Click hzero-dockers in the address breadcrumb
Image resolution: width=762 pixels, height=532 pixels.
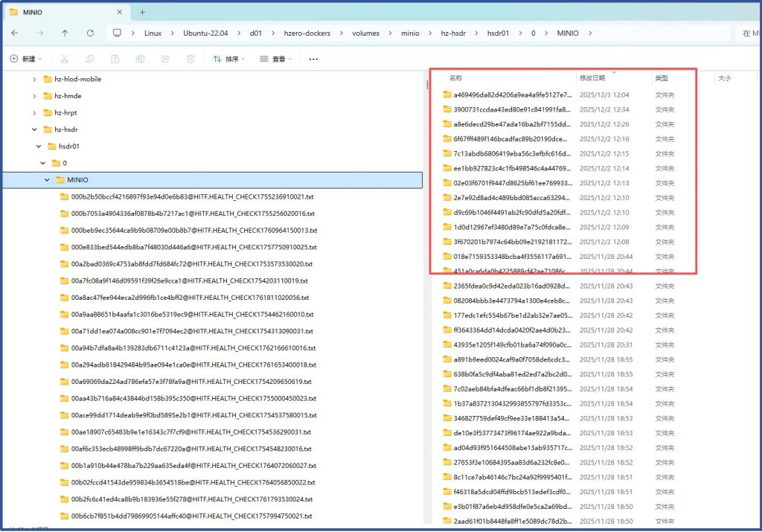[x=310, y=33]
